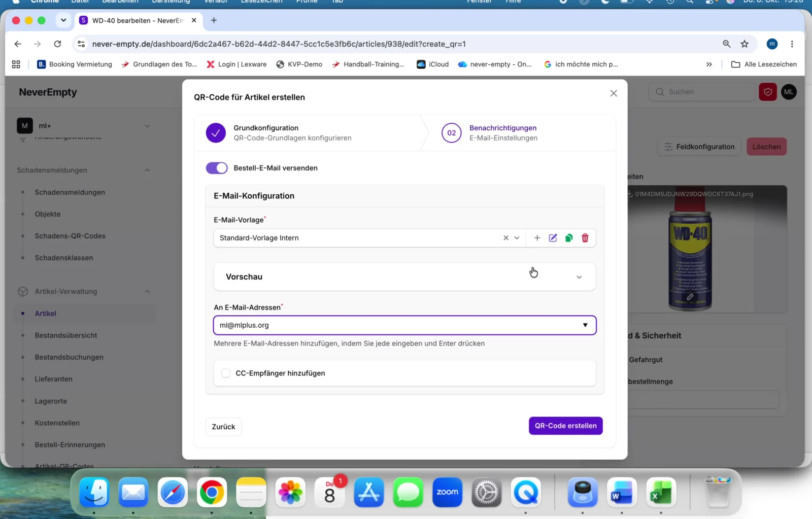Open the ML user avatar menu

789,92
